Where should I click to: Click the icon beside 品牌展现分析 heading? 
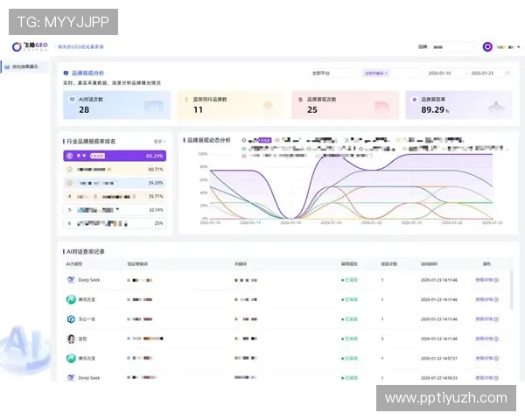pyautogui.click(x=66, y=73)
